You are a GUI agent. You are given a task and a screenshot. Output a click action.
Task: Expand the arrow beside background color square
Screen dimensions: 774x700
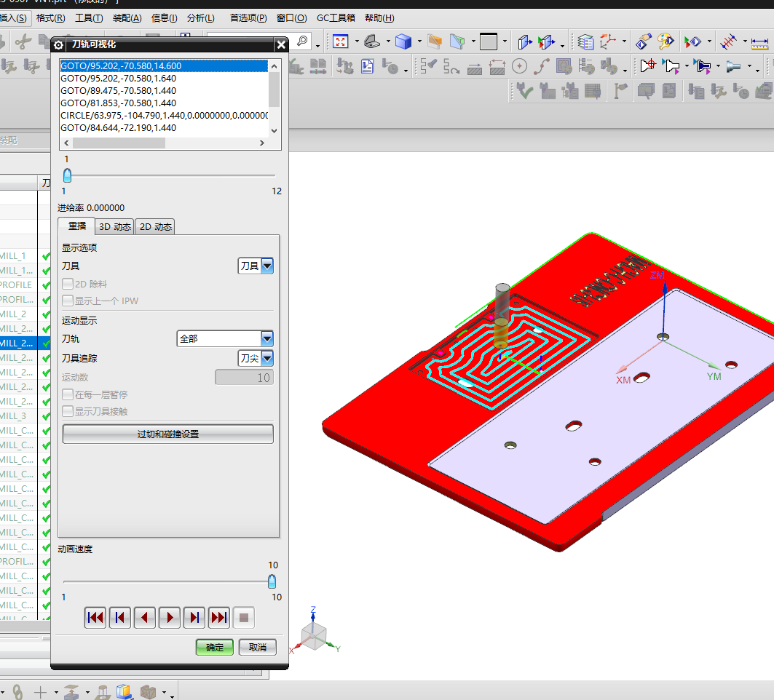[x=505, y=41]
